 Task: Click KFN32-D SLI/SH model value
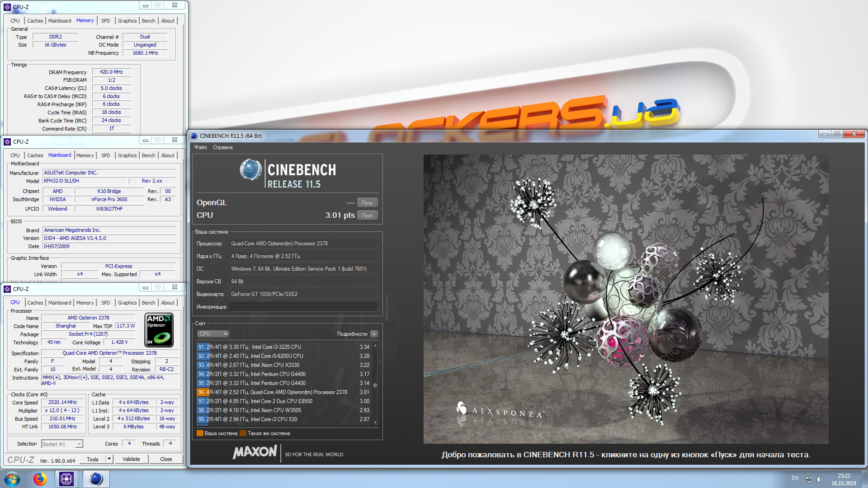(x=85, y=181)
